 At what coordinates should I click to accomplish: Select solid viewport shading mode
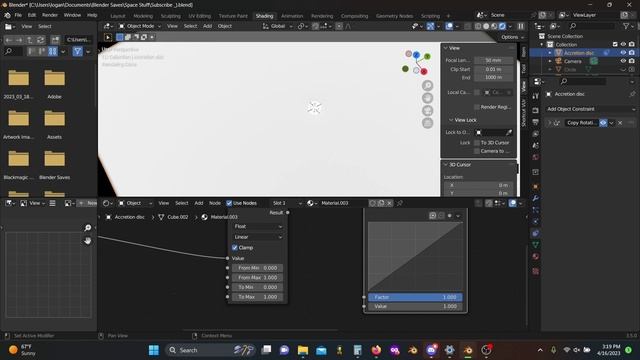[x=486, y=26]
